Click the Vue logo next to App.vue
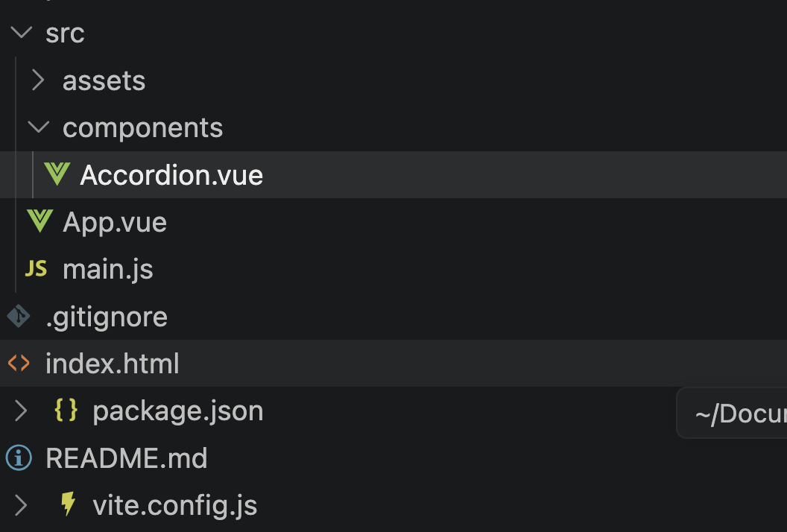Screen dimensions: 787x532 pyautogui.click(x=39, y=221)
